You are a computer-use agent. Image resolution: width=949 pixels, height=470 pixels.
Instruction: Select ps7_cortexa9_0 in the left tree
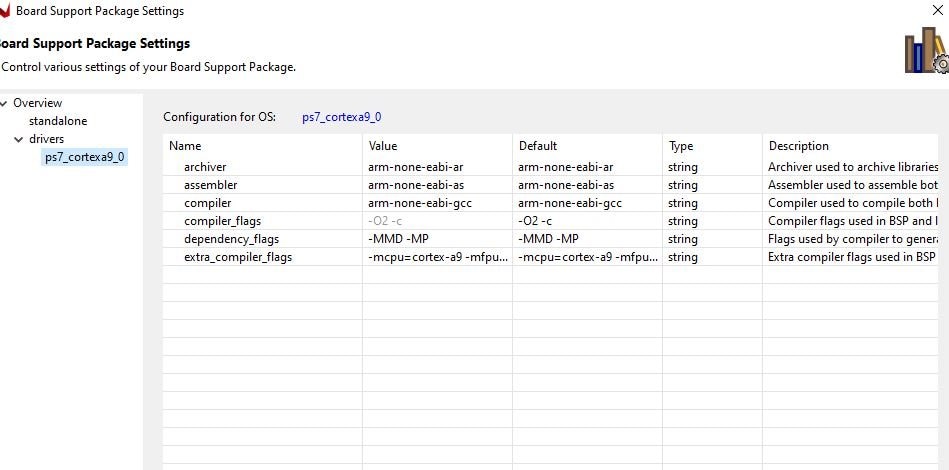(85, 157)
